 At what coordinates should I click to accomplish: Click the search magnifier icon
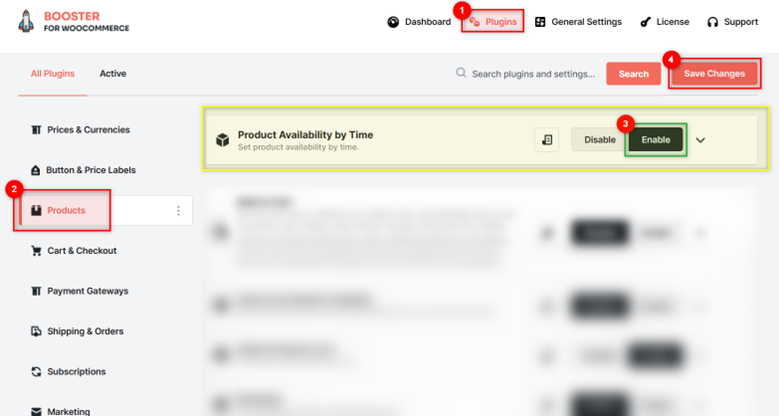click(x=461, y=73)
